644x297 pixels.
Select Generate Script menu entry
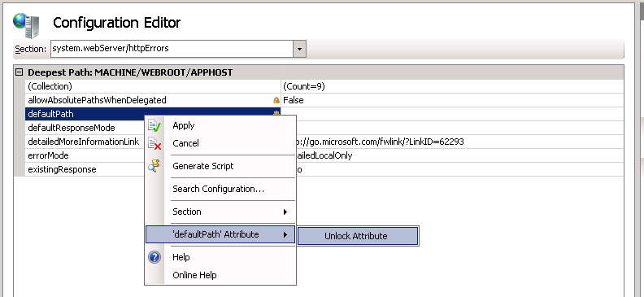tap(220, 166)
